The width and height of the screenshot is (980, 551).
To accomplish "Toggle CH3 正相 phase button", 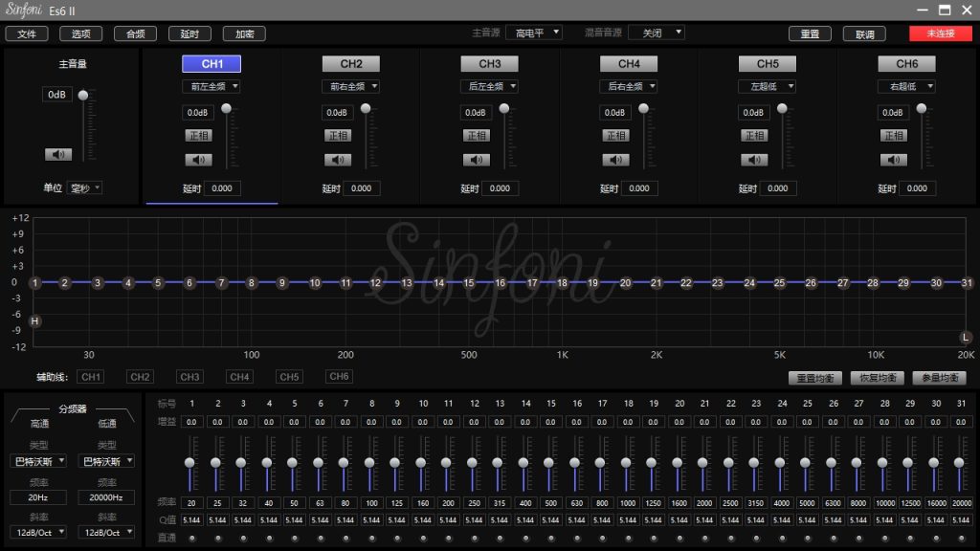I will tap(477, 136).
